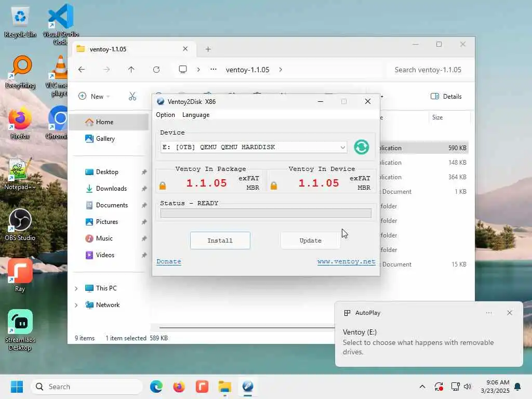Select the file row sized 364 KB

424,177
